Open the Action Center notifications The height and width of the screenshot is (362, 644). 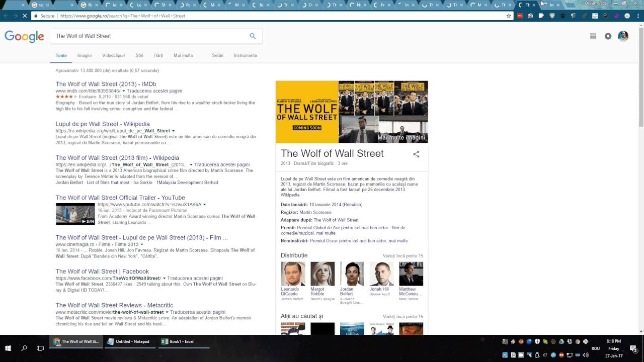[633, 348]
